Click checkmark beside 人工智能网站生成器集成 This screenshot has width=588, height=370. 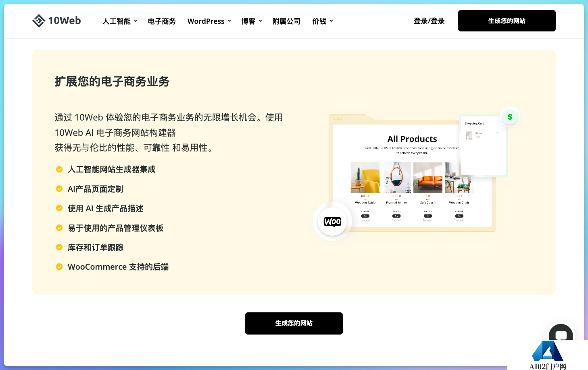click(59, 169)
